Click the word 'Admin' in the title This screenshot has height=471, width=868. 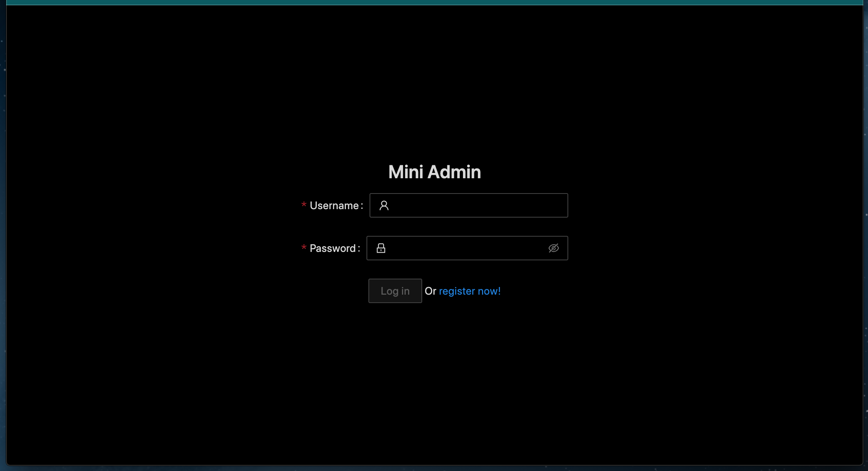click(454, 172)
